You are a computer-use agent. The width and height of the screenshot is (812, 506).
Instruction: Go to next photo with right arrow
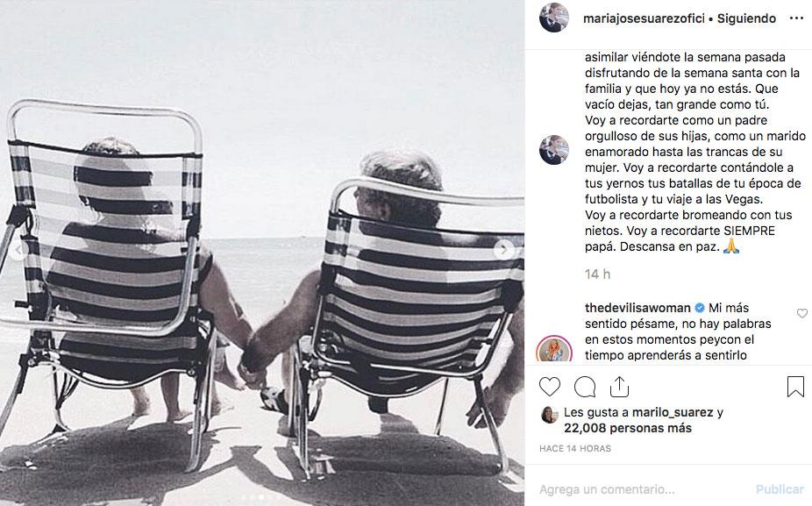tap(503, 250)
